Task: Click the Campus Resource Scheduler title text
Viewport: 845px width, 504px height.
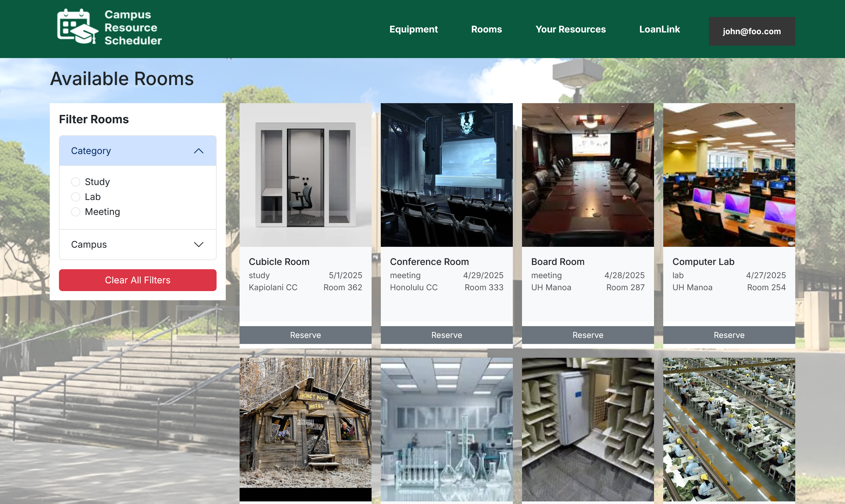Action: point(133,28)
